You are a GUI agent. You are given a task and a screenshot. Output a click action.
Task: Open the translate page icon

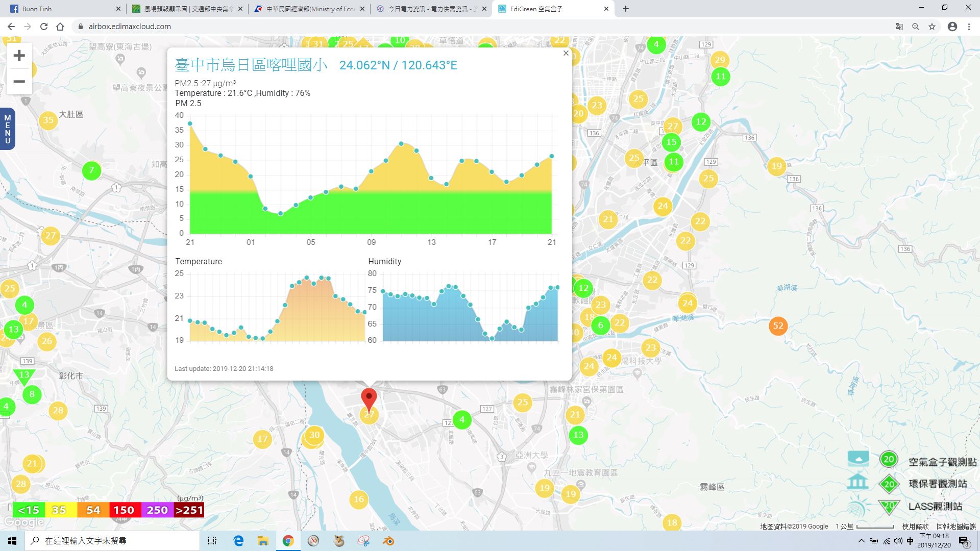[899, 27]
